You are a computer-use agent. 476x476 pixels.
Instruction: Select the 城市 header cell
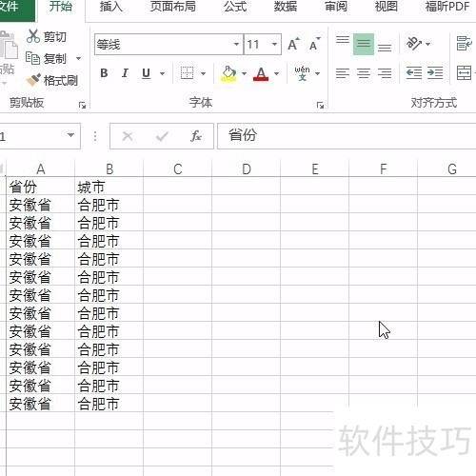pyautogui.click(x=109, y=187)
